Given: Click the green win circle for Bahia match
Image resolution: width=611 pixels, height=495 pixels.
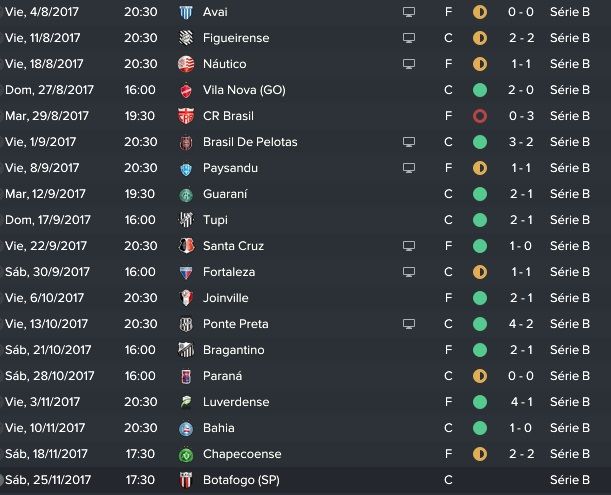Looking at the screenshot, I should pos(480,428).
